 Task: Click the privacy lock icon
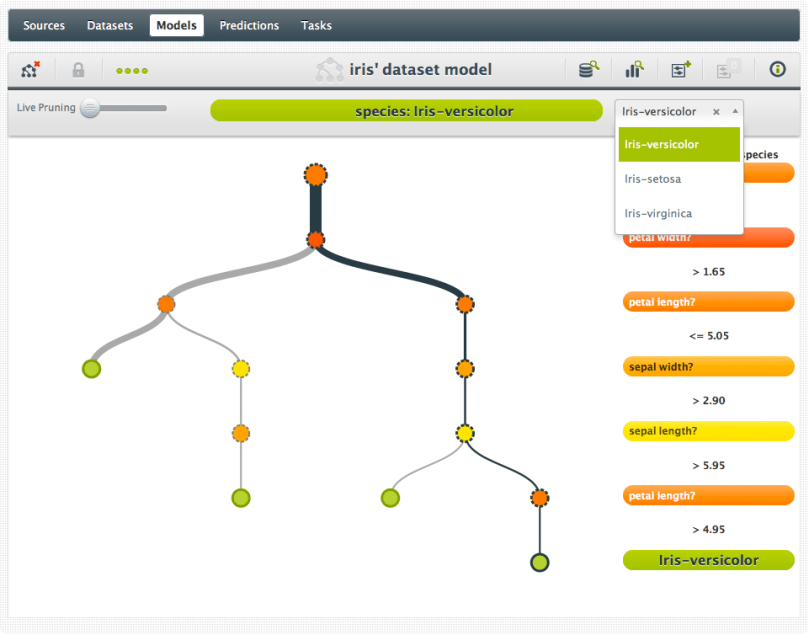[77, 70]
